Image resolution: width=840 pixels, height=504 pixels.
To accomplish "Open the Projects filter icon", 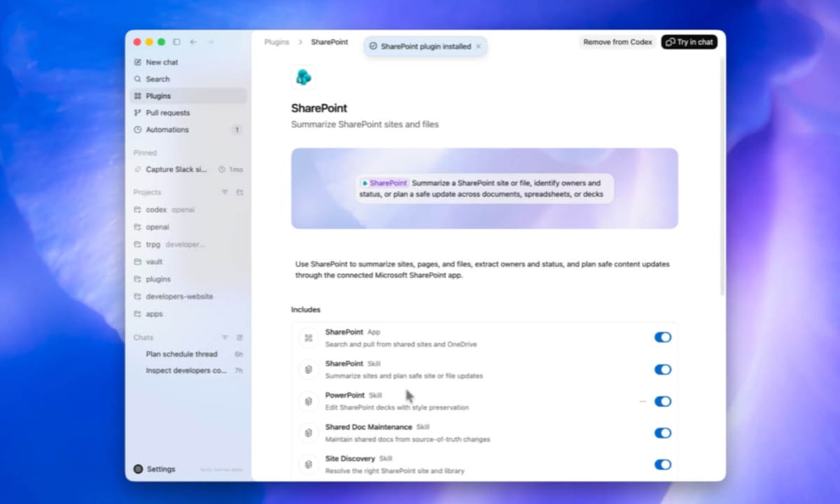I will coord(225,192).
